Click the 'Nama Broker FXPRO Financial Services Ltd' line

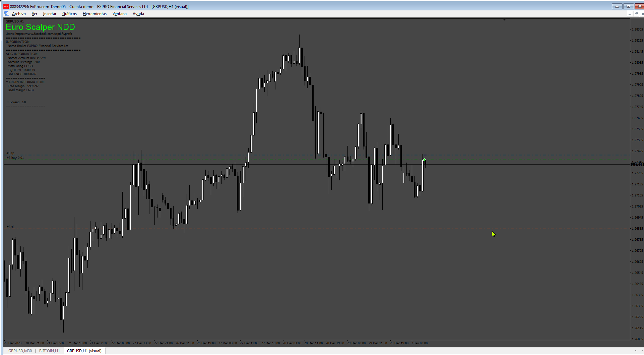[38, 46]
